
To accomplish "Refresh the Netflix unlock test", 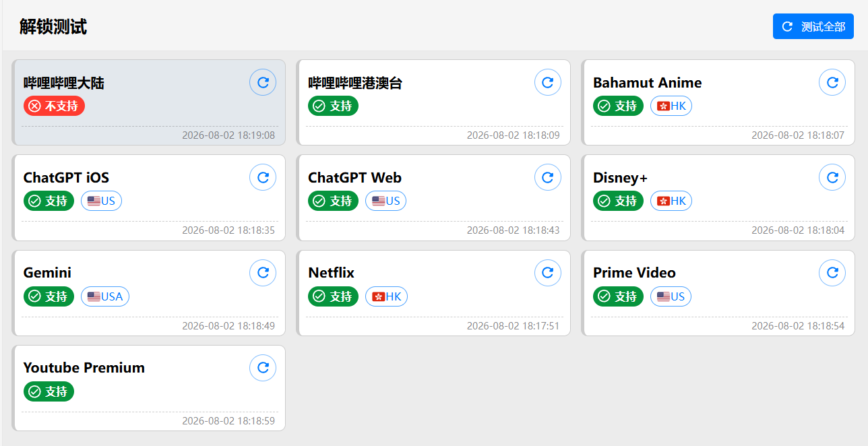I will coord(548,272).
